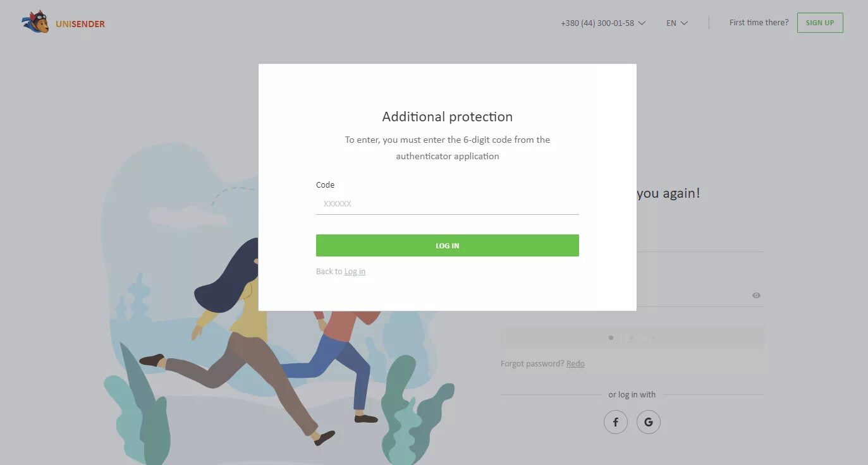This screenshot has width=868, height=465.
Task: Click the Redo link after Forgot password?
Action: coord(575,364)
